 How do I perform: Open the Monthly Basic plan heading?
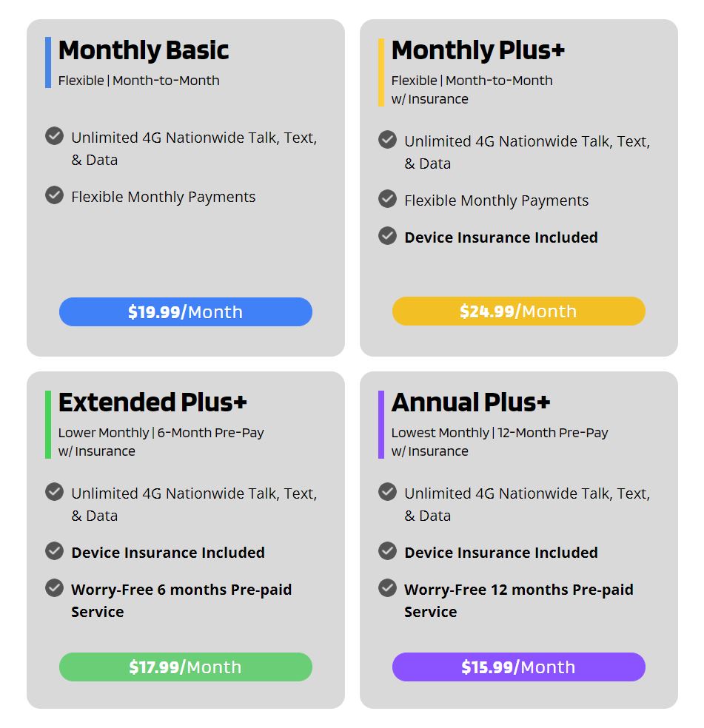coord(143,50)
